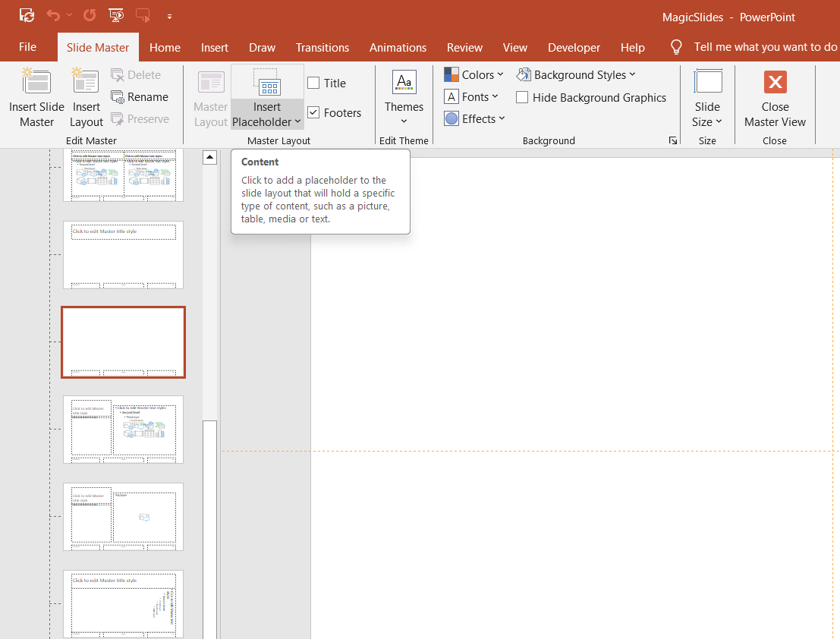The height and width of the screenshot is (639, 840).
Task: Click the Insert Layout icon
Action: pyautogui.click(x=86, y=82)
